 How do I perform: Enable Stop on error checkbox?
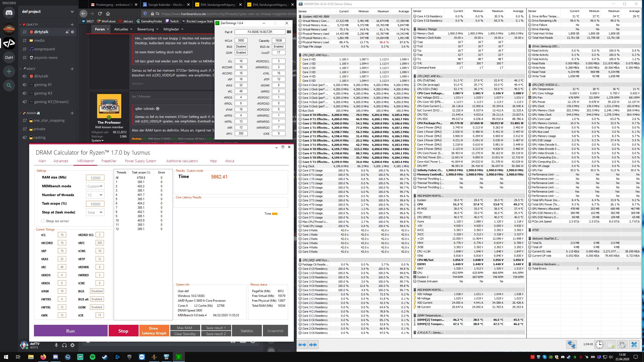tap(43, 221)
